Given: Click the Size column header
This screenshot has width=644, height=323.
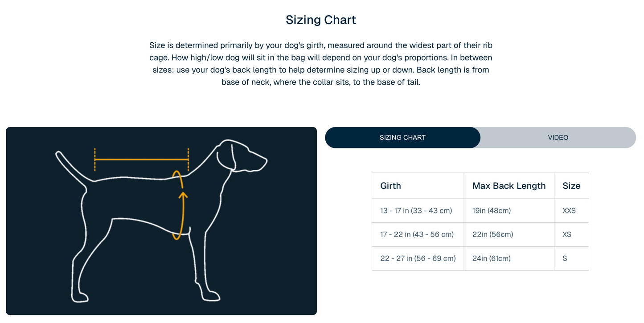Looking at the screenshot, I should tap(571, 186).
